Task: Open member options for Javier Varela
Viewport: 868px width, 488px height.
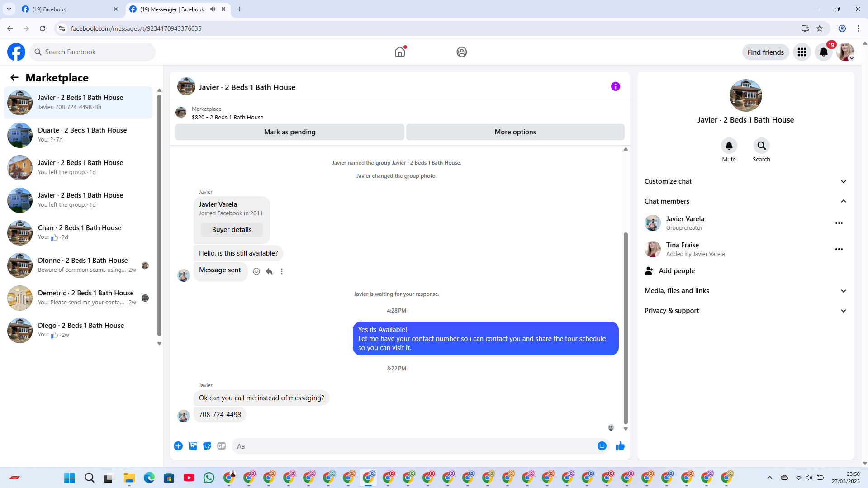Action: (839, 223)
